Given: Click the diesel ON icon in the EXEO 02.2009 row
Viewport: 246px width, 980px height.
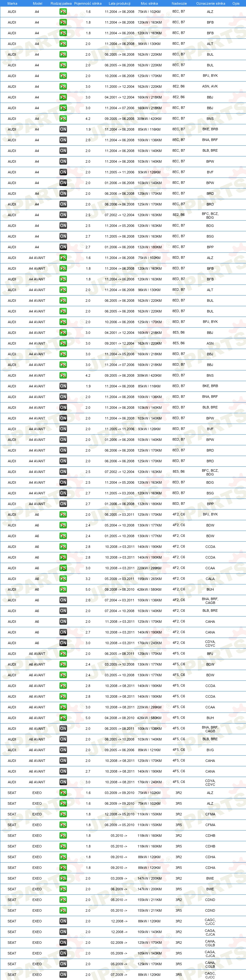Looking at the screenshot, I should (x=63, y=942).
